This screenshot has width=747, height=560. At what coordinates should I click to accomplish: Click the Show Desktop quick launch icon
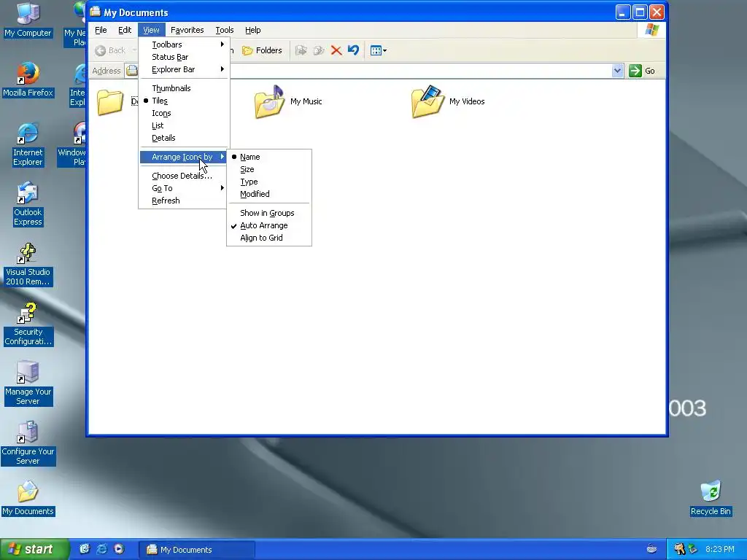click(85, 549)
